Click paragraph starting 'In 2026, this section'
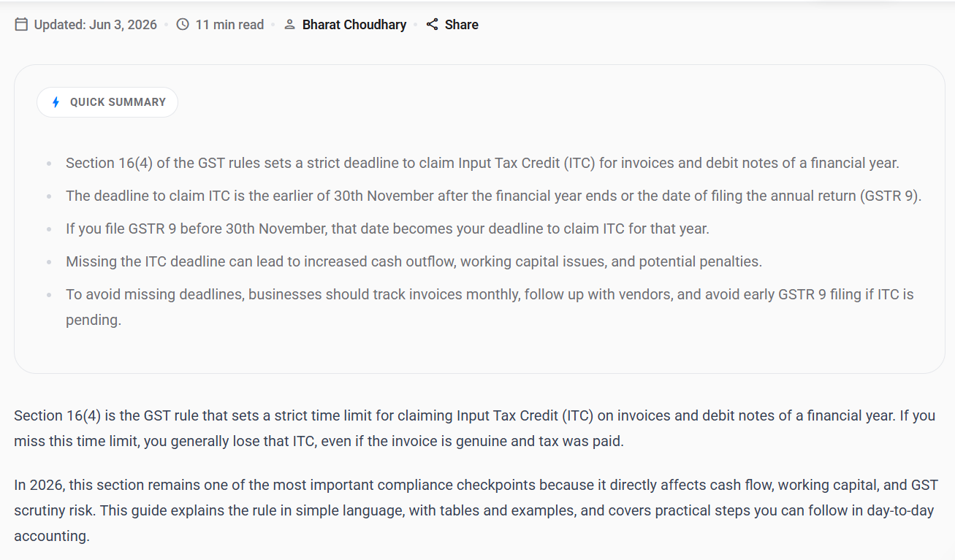This screenshot has height=560, width=955. (x=476, y=510)
